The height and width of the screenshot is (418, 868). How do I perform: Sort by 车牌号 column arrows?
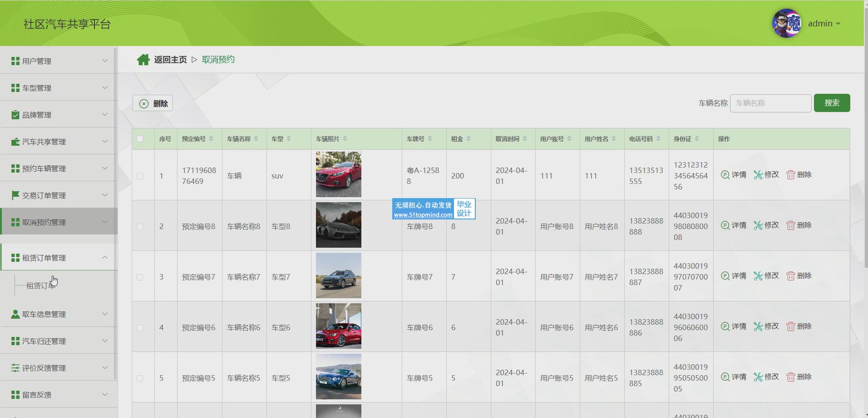pos(430,139)
